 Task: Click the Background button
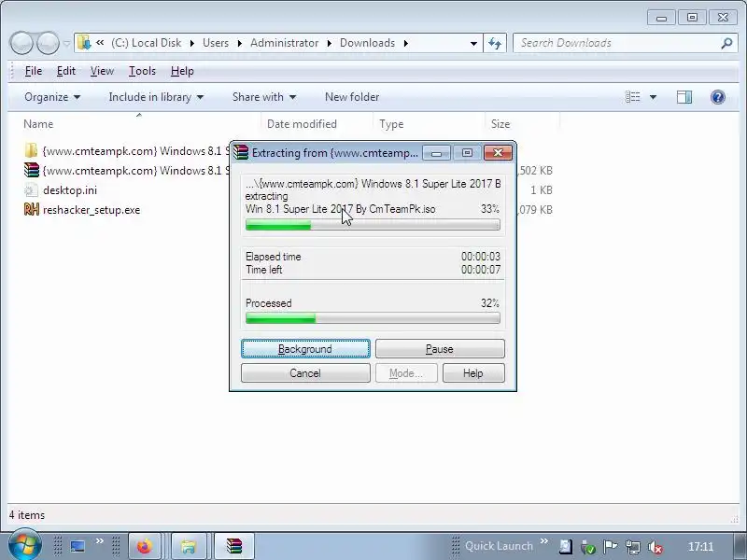(305, 348)
